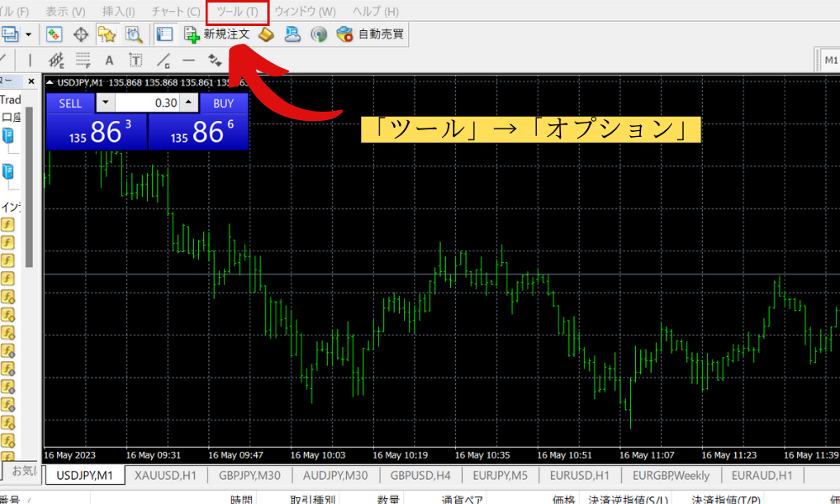Open the Market Watch panel icon
Image resolution: width=840 pixels, height=504 pixels.
(55, 34)
